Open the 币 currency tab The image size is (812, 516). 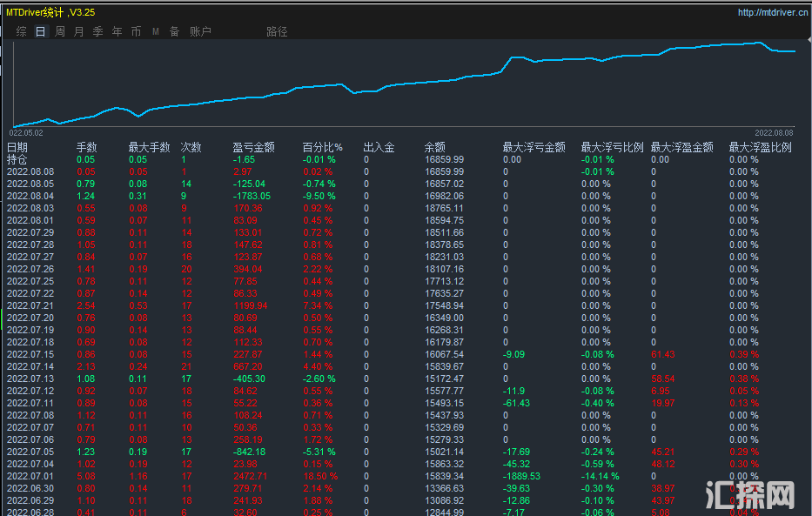pos(136,31)
